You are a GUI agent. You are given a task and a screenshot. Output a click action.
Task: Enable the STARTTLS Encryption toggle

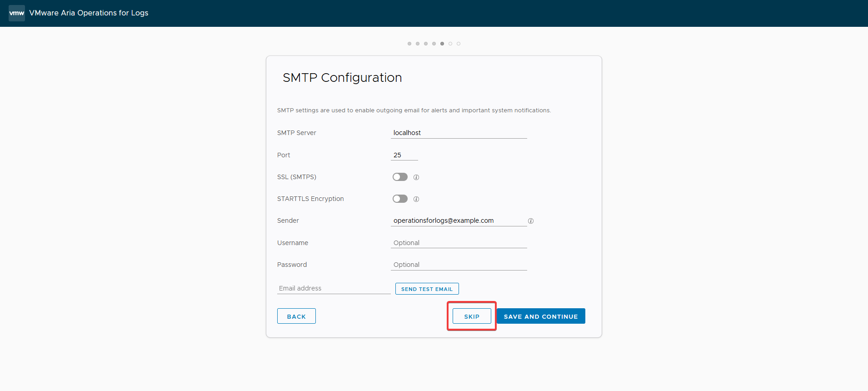pos(400,199)
